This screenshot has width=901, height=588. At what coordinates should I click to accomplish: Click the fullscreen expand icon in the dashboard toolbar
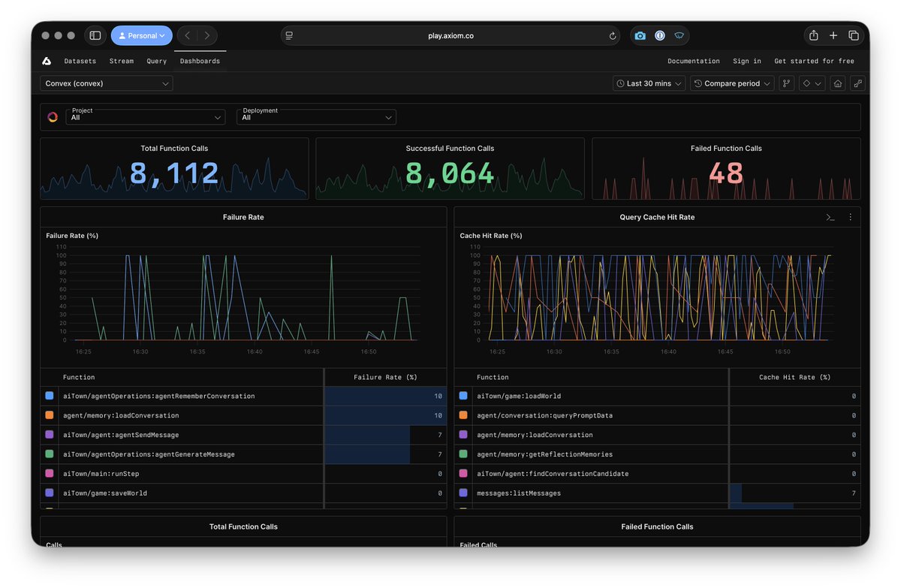(857, 83)
